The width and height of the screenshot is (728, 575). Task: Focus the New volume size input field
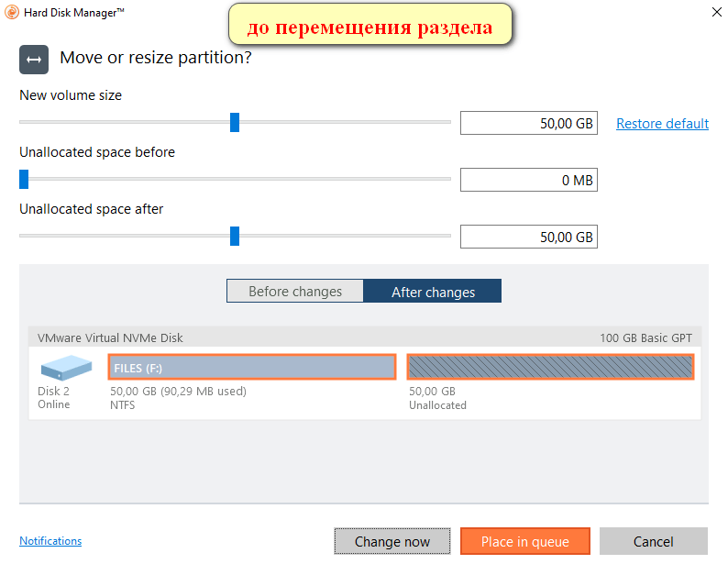click(x=528, y=124)
